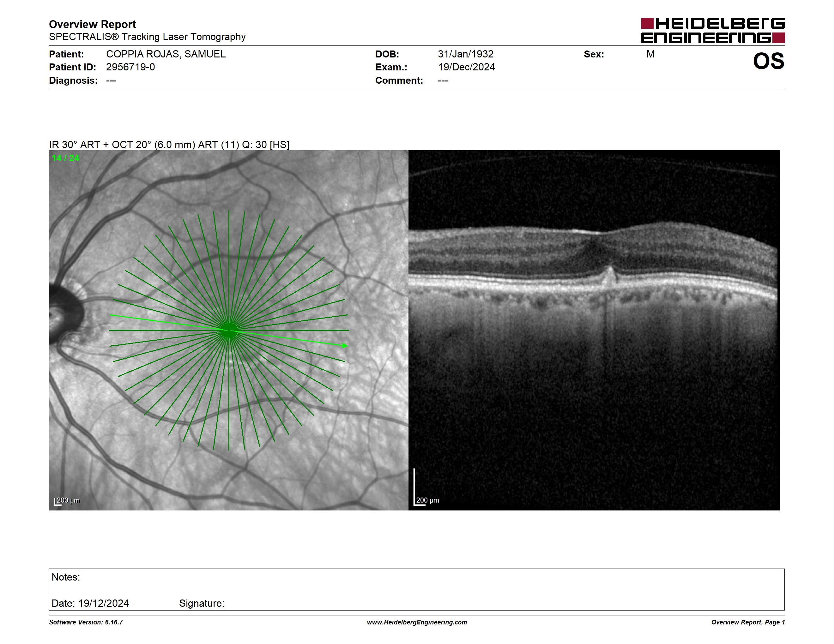Click the 'Comment:' label
This screenshot has width=834, height=644.
click(399, 80)
